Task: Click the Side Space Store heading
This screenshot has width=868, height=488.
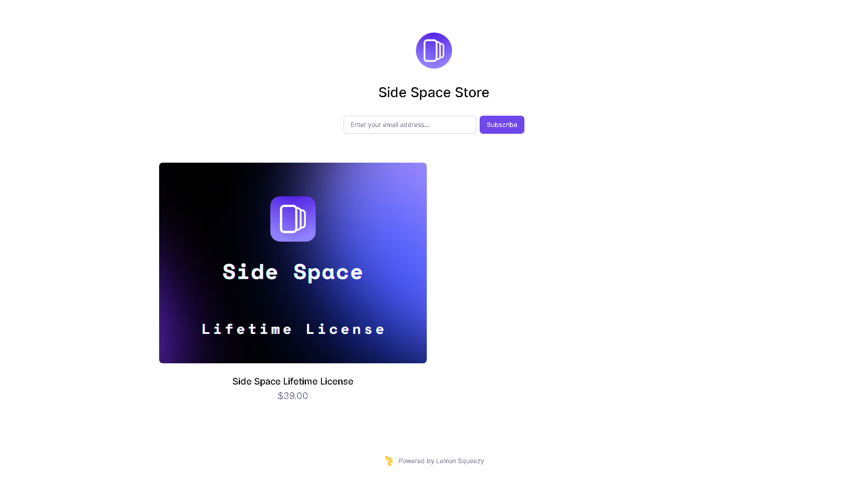Action: pyautogui.click(x=434, y=92)
